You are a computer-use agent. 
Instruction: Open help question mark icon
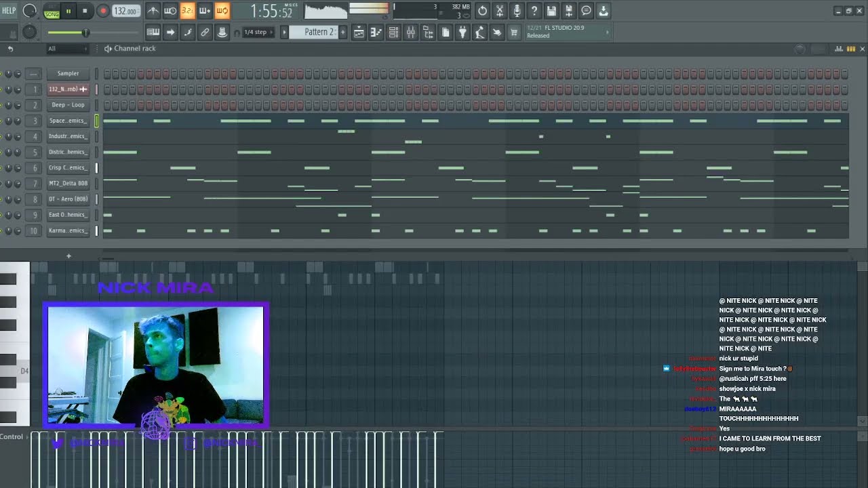(534, 10)
